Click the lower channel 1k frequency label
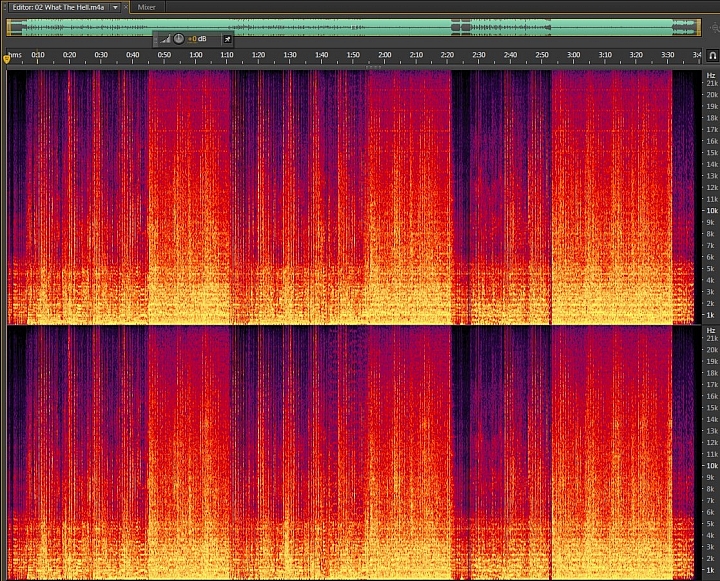The image size is (720, 581). [x=710, y=570]
